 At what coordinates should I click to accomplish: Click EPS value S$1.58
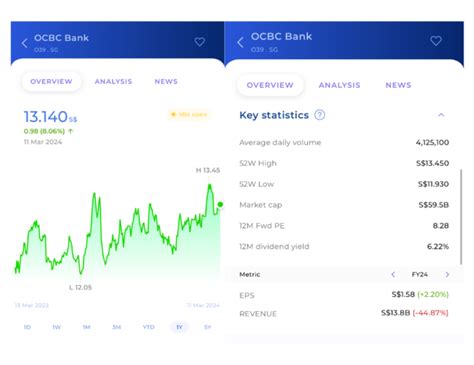click(403, 294)
